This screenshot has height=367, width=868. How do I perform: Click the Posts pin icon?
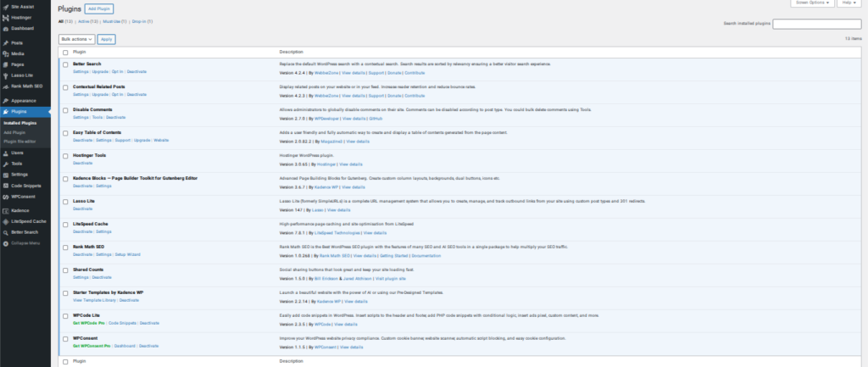tap(6, 42)
